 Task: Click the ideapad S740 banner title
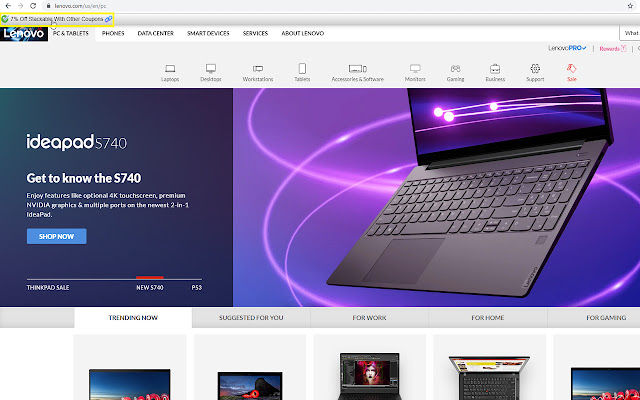(x=77, y=142)
